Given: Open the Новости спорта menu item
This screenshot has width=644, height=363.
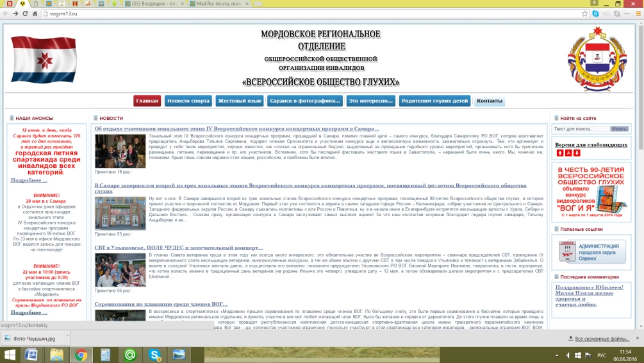Looking at the screenshot, I should click(x=188, y=101).
